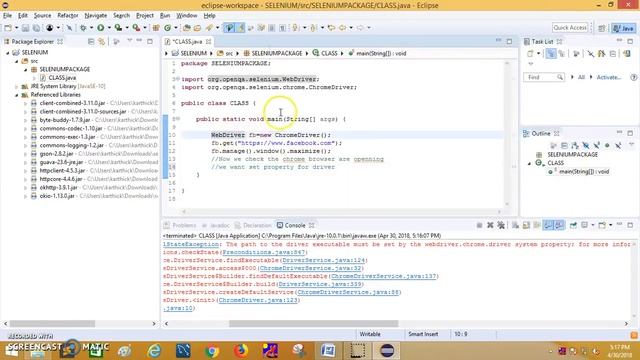
Task: Click Remove Launch X icon in Console
Action: click(490, 225)
